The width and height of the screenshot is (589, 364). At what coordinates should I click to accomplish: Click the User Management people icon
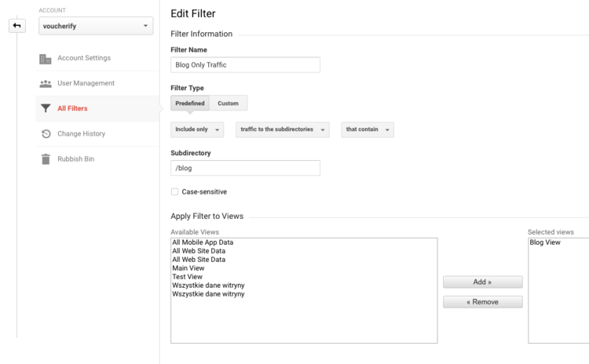[46, 84]
